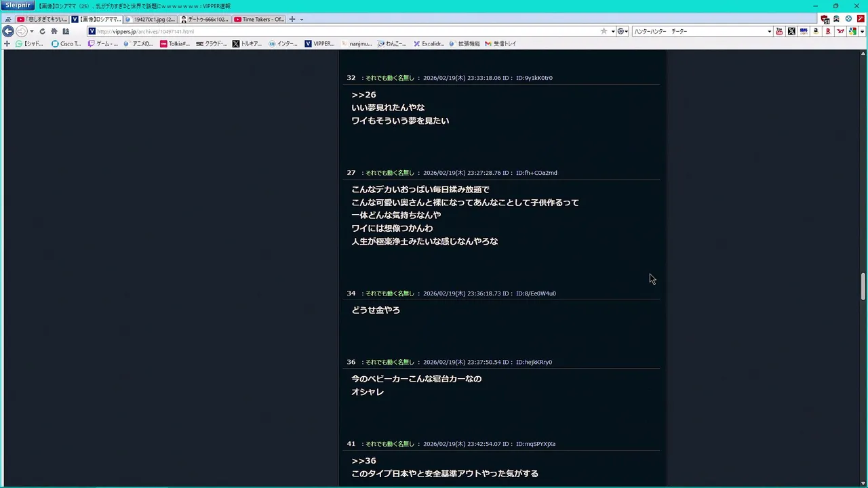868x488 pixels.
Task: Open a new tab with plus button
Action: coord(292,19)
